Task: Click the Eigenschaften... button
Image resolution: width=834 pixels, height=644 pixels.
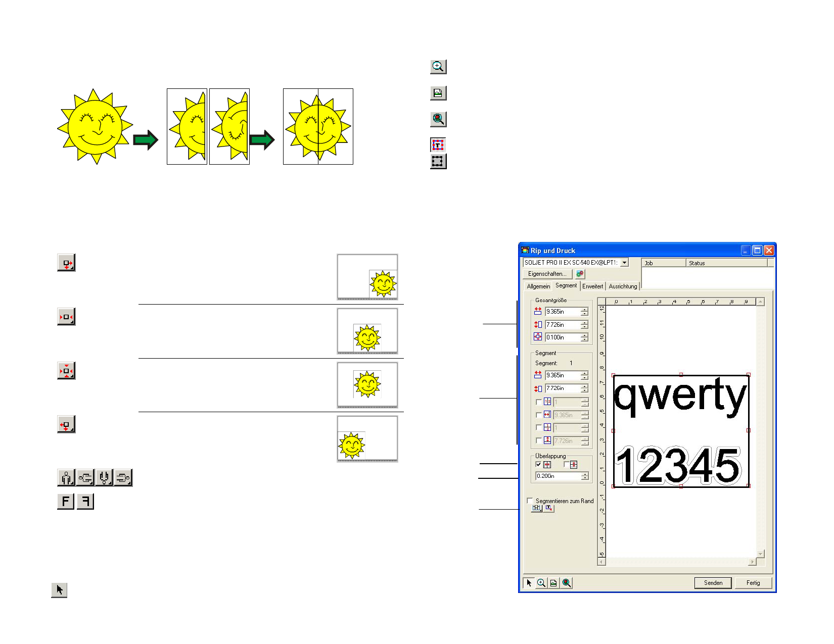Action: [x=547, y=274]
